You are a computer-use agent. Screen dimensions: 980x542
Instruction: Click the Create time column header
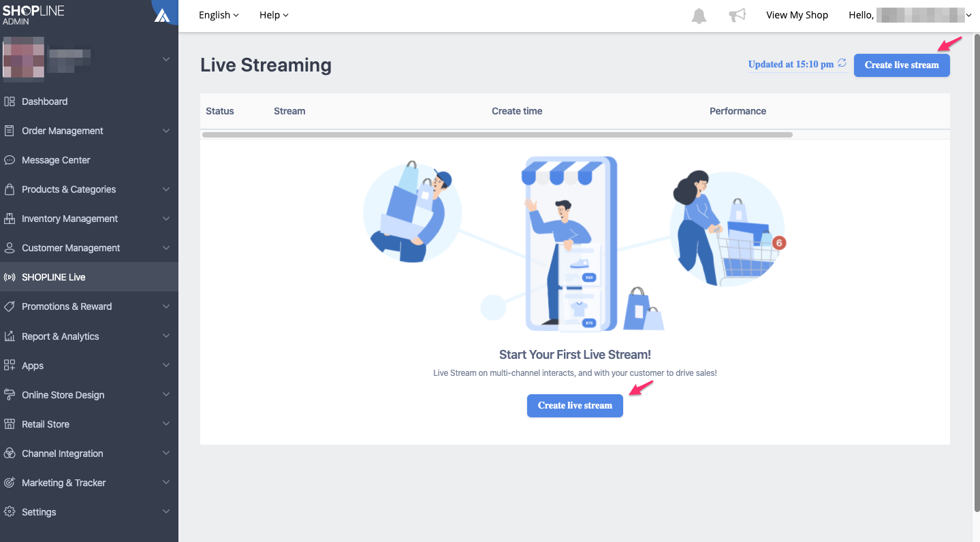coord(517,111)
